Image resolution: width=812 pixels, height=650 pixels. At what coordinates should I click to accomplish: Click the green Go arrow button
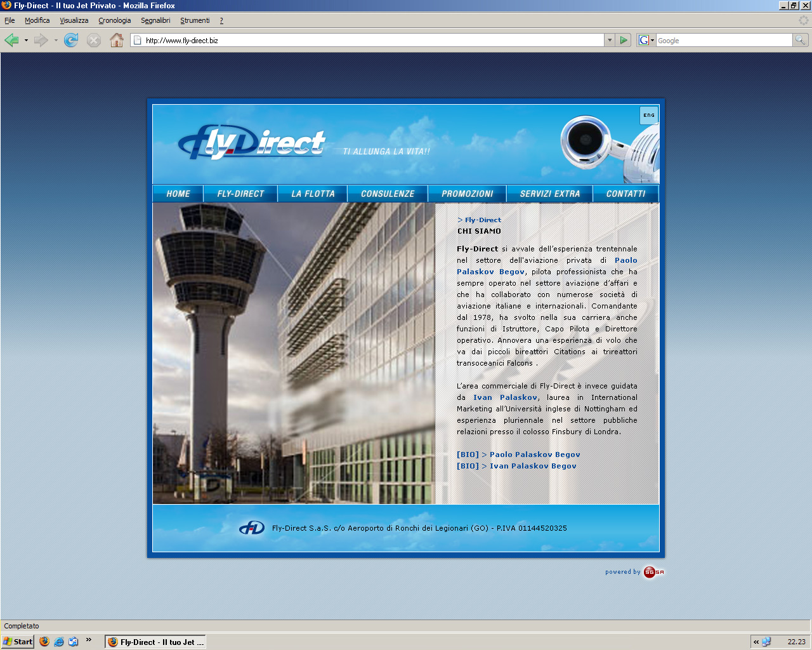[624, 41]
